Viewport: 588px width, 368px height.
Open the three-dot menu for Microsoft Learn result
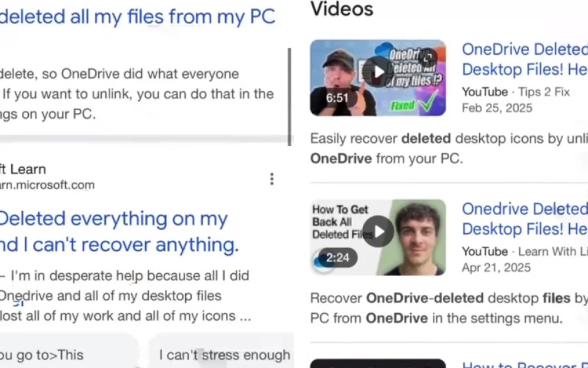pyautogui.click(x=272, y=179)
